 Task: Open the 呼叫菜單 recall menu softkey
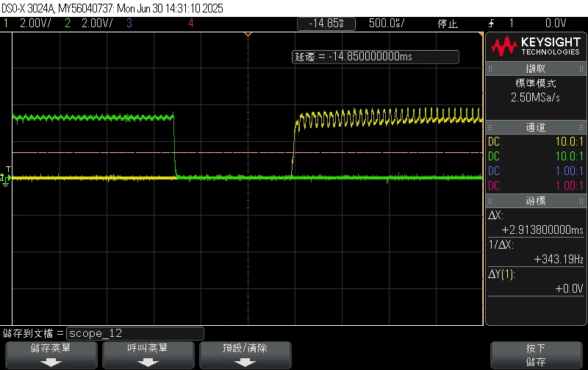pos(148,355)
